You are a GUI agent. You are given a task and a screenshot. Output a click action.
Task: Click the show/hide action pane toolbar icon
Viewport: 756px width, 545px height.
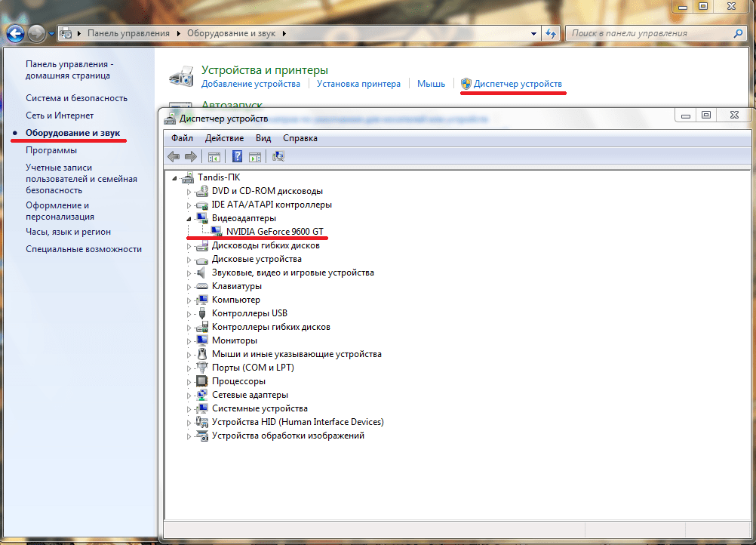click(x=255, y=156)
